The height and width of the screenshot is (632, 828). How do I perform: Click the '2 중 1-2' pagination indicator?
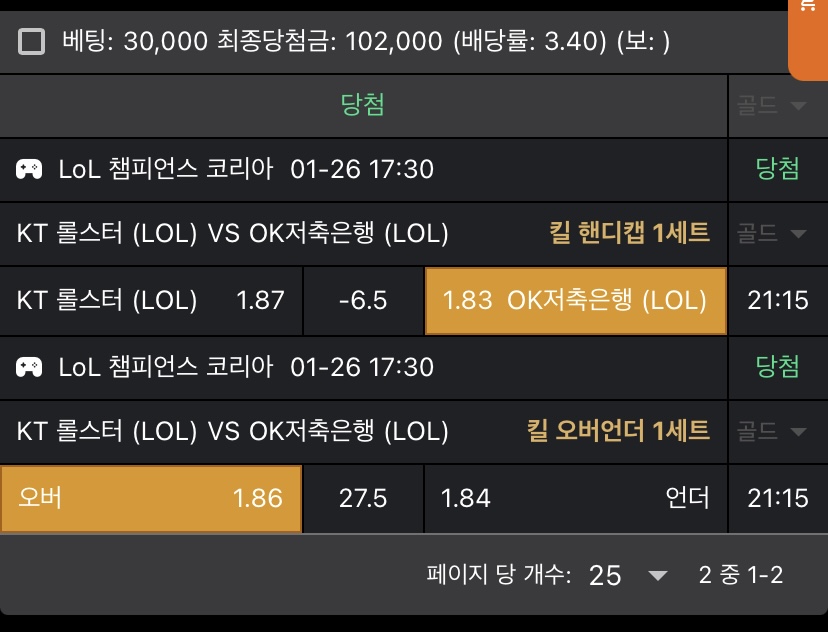[740, 575]
